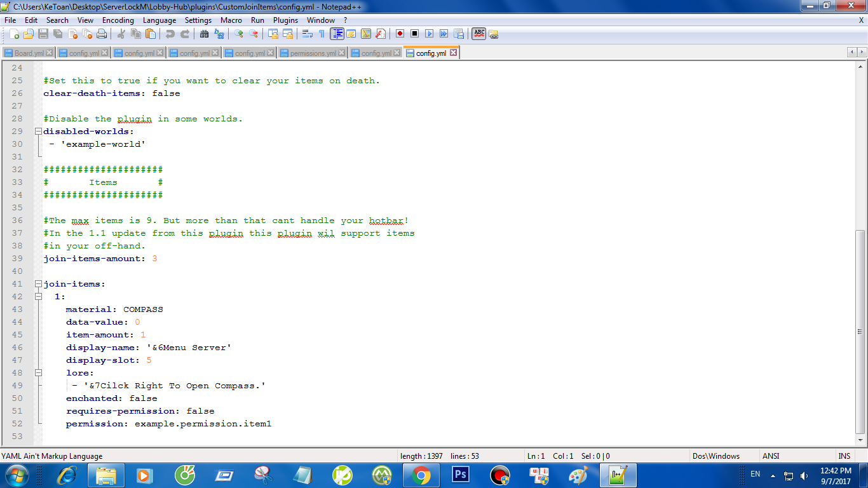This screenshot has height=488, width=868.
Task: Collapse the '1:' fold on line 42
Action: [38, 297]
